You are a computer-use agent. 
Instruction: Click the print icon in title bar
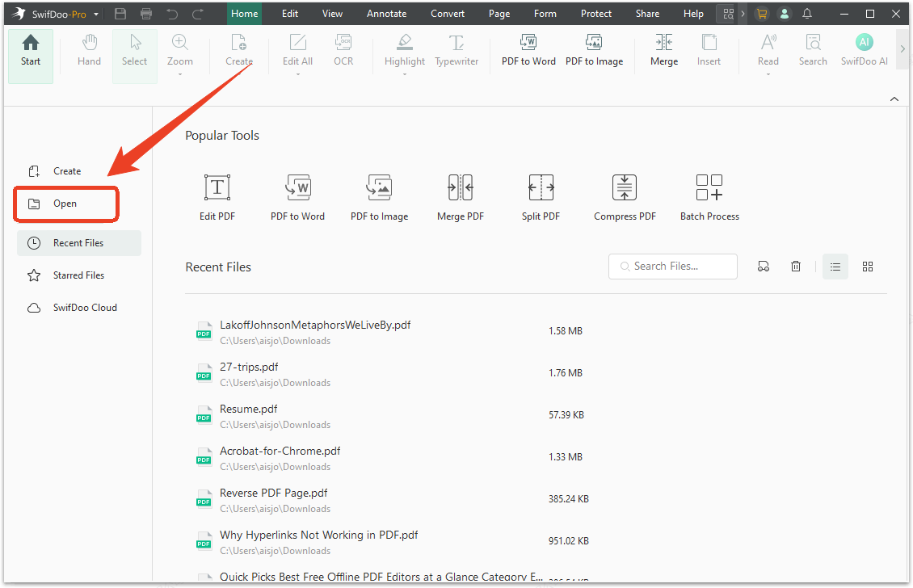[146, 14]
